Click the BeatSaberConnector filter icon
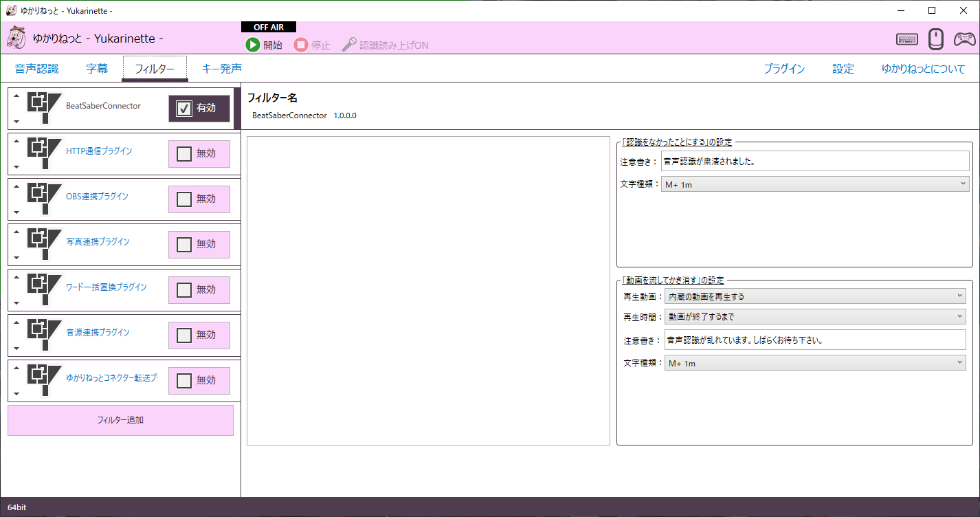Viewport: 980px width, 517px height. click(x=45, y=107)
